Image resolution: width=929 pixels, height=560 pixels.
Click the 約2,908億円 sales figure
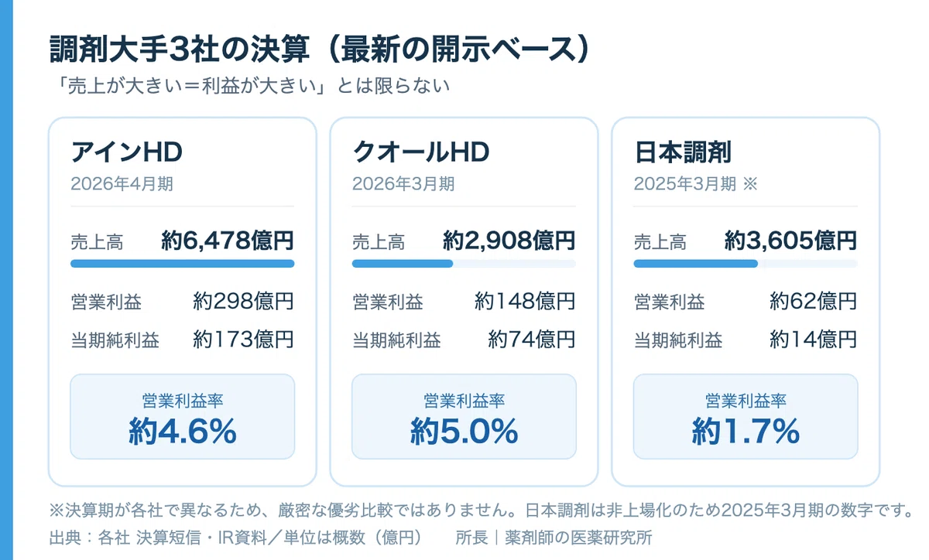tap(509, 241)
